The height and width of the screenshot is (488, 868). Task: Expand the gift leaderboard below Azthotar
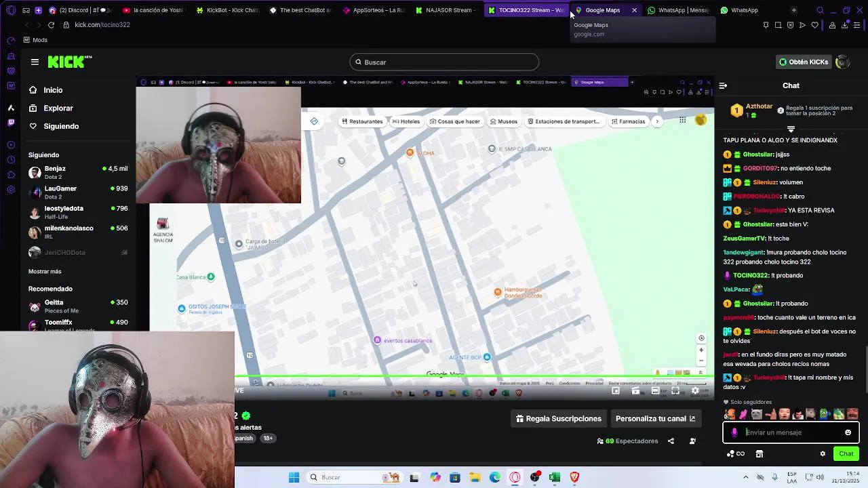click(x=791, y=129)
